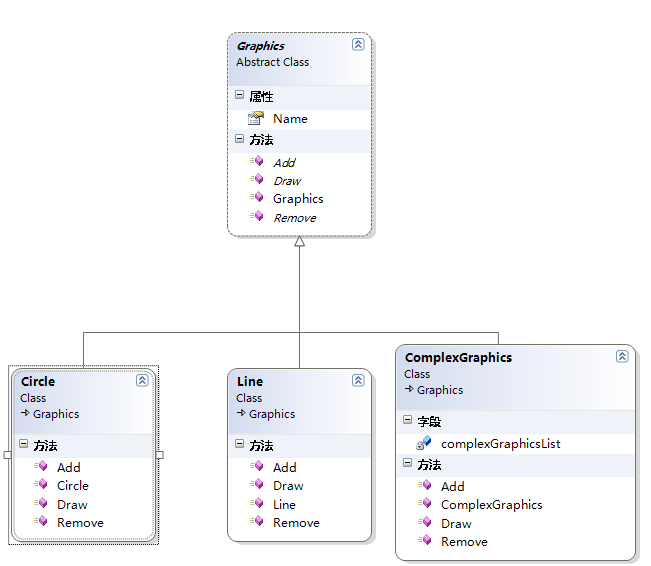651x566 pixels.
Task: Click the base Graphics label under Line
Action: pyautogui.click(x=272, y=414)
